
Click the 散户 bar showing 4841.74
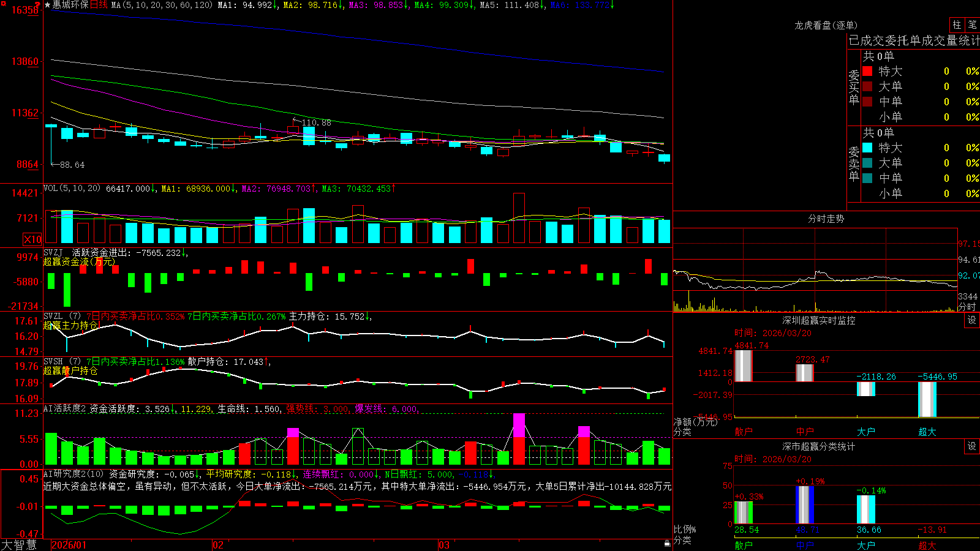click(x=744, y=365)
